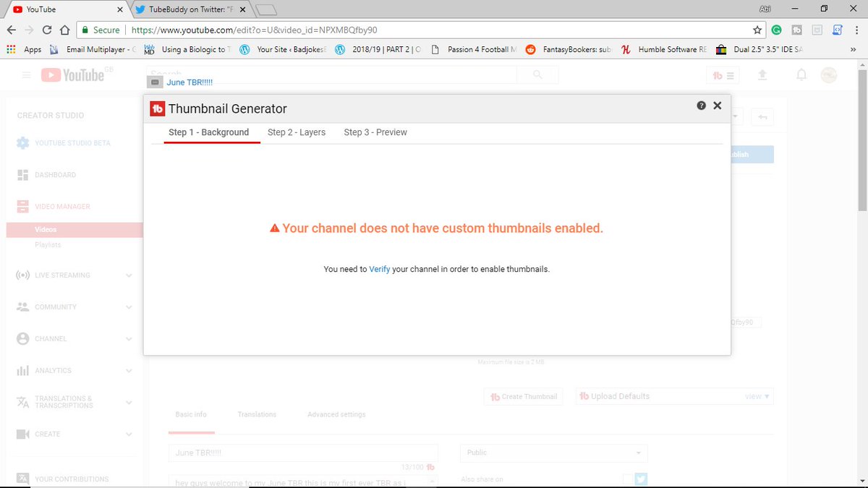The height and width of the screenshot is (488, 868).
Task: Open the Apps bookmarks shortcut
Action: pos(24,50)
